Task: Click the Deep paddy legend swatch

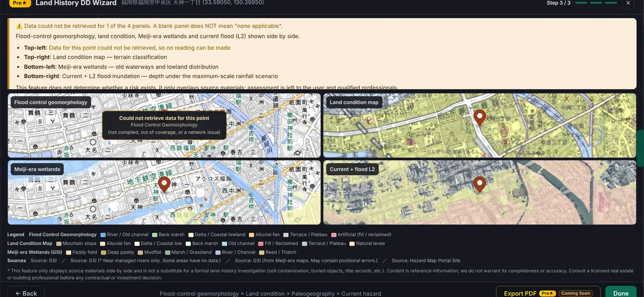Action: [103, 252]
